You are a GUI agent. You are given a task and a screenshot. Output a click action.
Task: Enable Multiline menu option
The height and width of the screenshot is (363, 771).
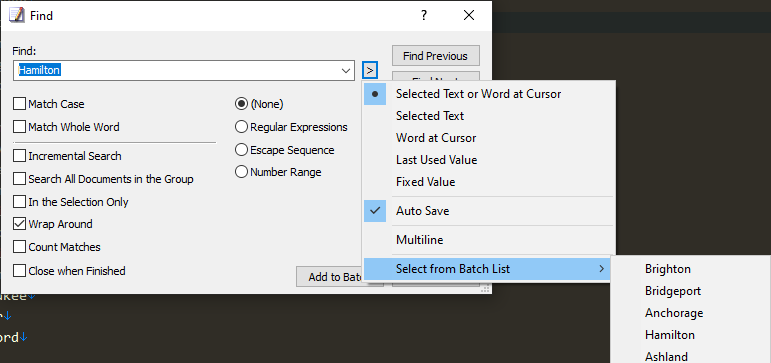[489, 240]
